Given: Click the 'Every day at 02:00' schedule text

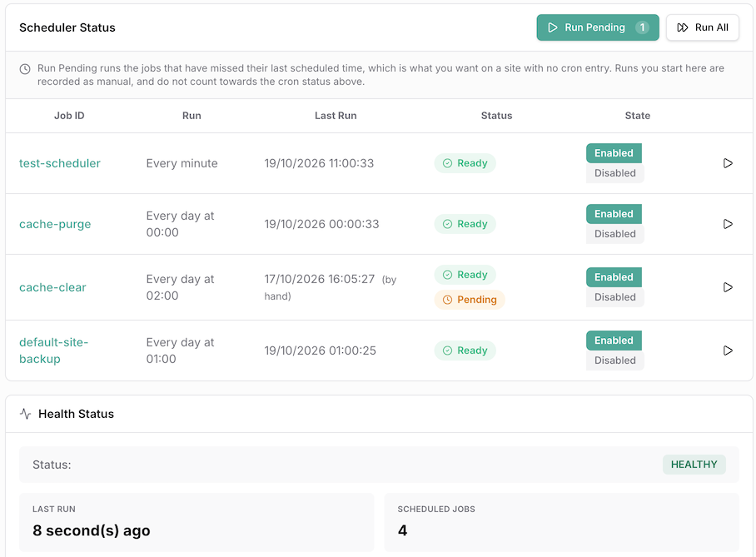Looking at the screenshot, I should pos(180,287).
